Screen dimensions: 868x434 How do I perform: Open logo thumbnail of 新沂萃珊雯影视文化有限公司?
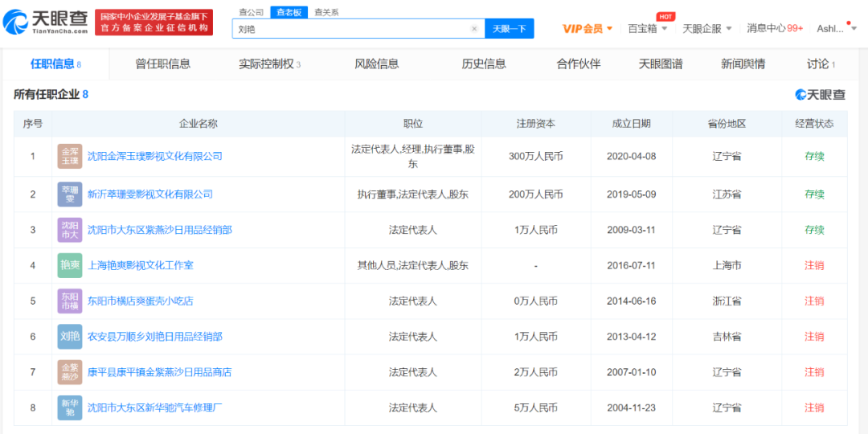click(x=70, y=194)
